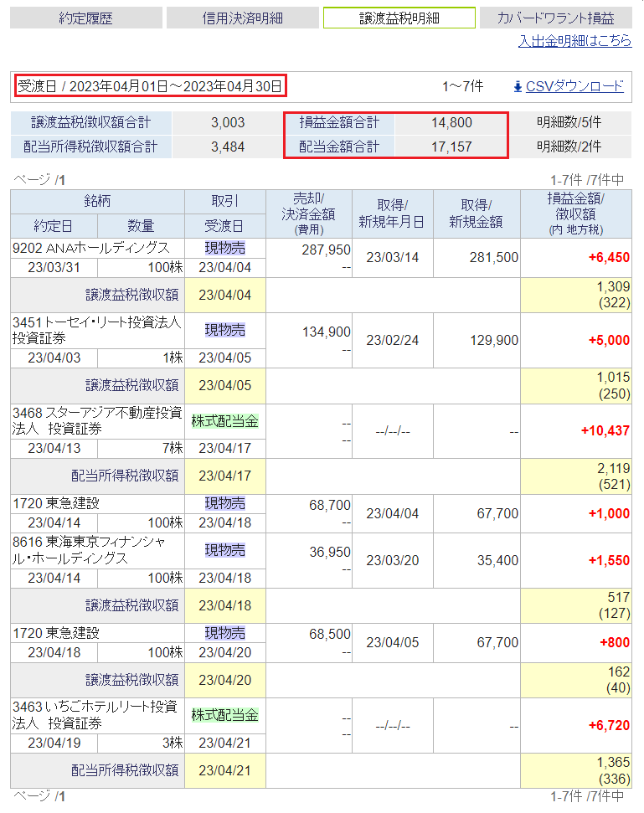
Task: Click the tax amount 1,309 cell
Action: [576, 295]
